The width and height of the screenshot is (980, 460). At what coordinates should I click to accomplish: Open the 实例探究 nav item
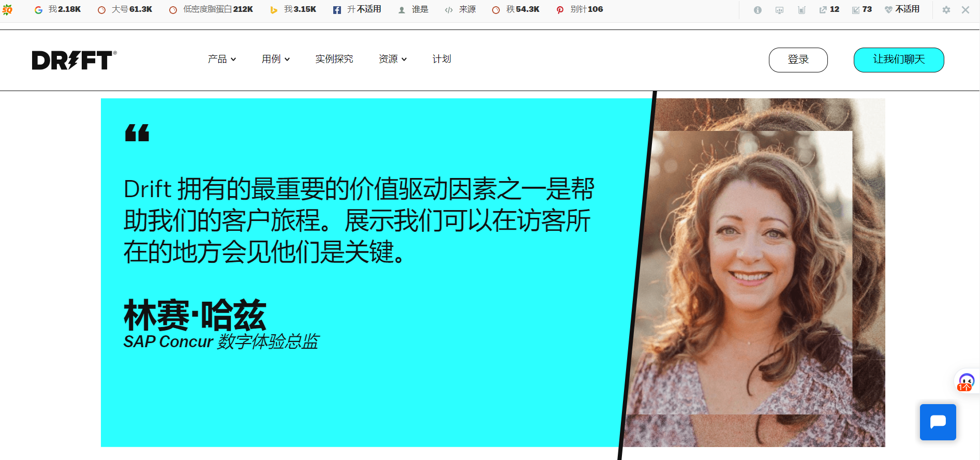coord(334,59)
